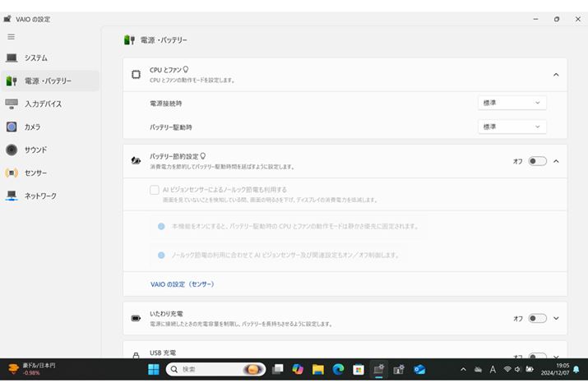Viewport: 588px width, 392px height.
Task: Click the サウンド speaker icon
Action: click(12, 150)
